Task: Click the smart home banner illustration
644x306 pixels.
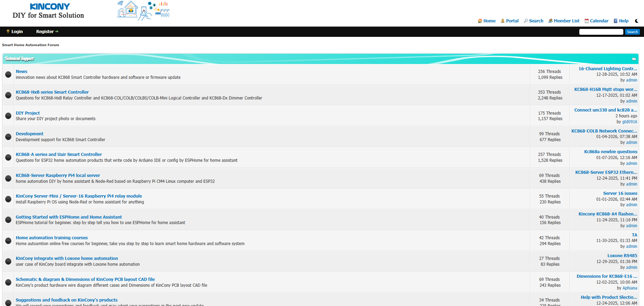Action: tap(143, 10)
